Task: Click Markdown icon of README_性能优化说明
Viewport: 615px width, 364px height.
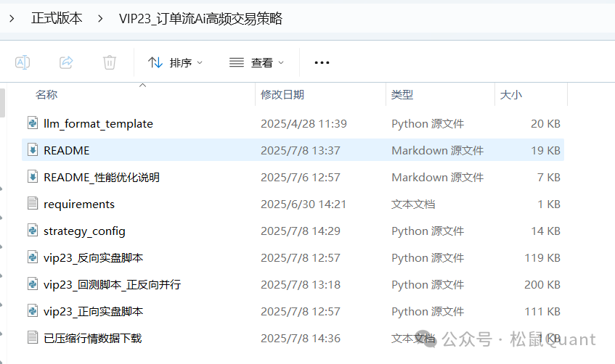Action: pyautogui.click(x=33, y=177)
